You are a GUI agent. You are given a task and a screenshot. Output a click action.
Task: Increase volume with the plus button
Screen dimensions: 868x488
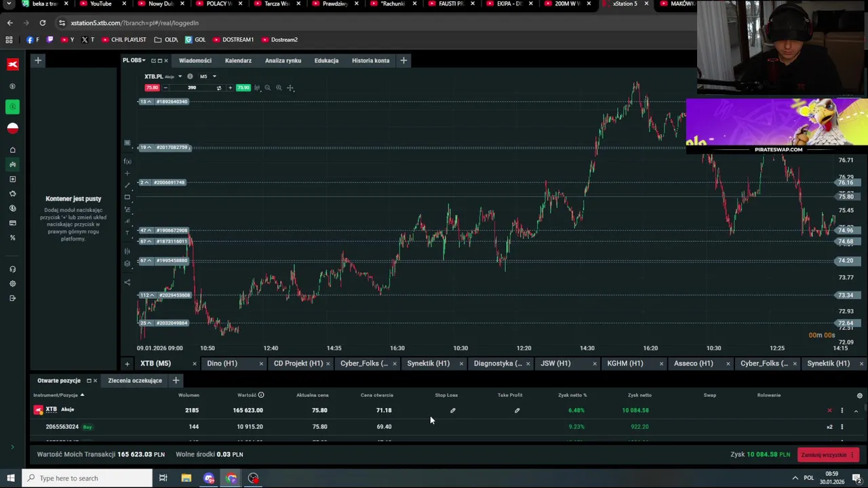230,88
